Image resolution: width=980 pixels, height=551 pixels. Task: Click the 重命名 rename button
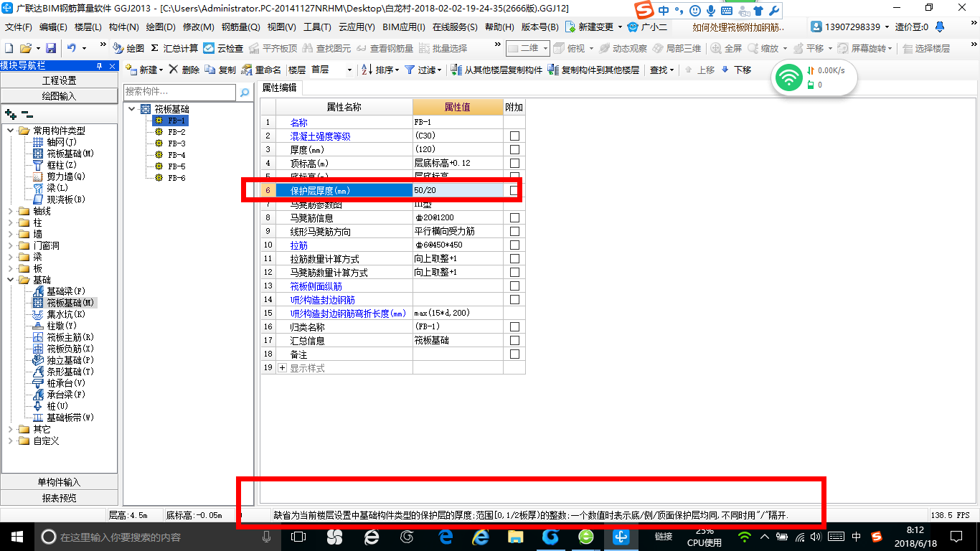point(261,70)
